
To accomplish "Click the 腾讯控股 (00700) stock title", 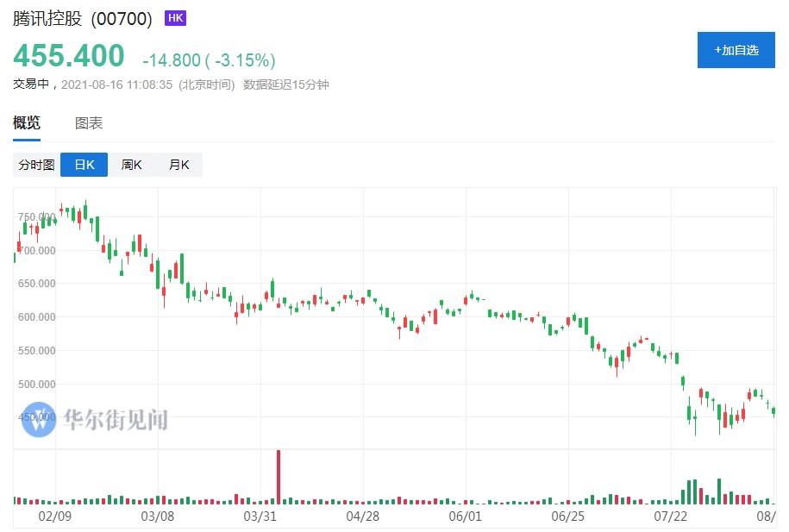I will tap(83, 19).
